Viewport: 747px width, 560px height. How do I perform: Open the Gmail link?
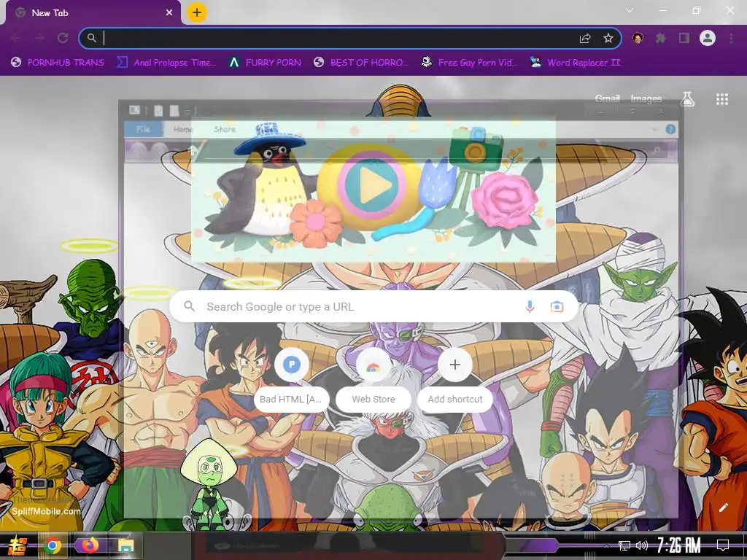tap(608, 98)
